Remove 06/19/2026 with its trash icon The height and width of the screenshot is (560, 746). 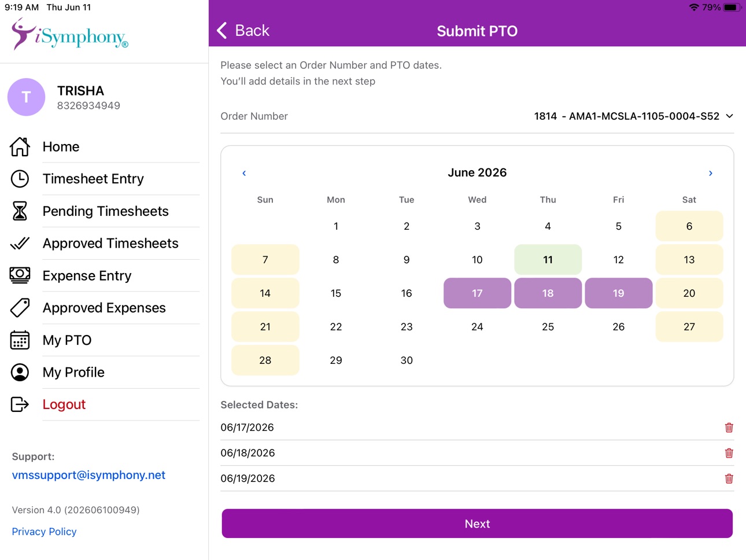point(729,478)
